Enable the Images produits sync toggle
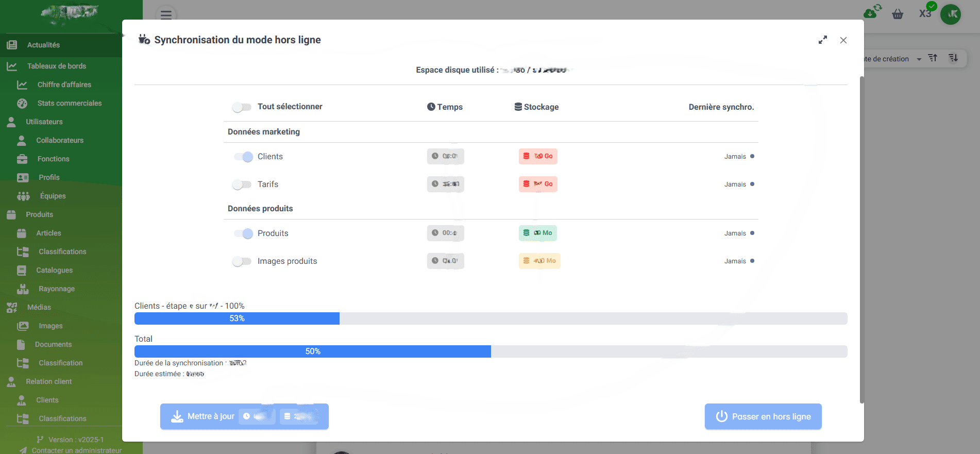 tap(242, 261)
